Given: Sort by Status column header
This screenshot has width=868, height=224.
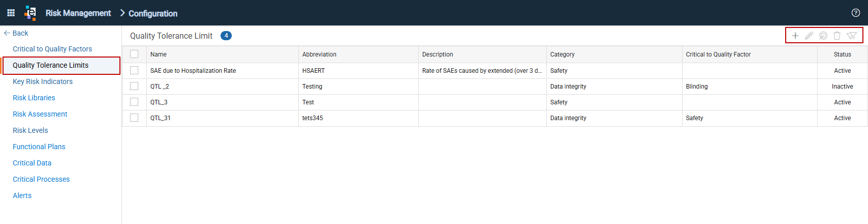Looking at the screenshot, I should point(842,54).
